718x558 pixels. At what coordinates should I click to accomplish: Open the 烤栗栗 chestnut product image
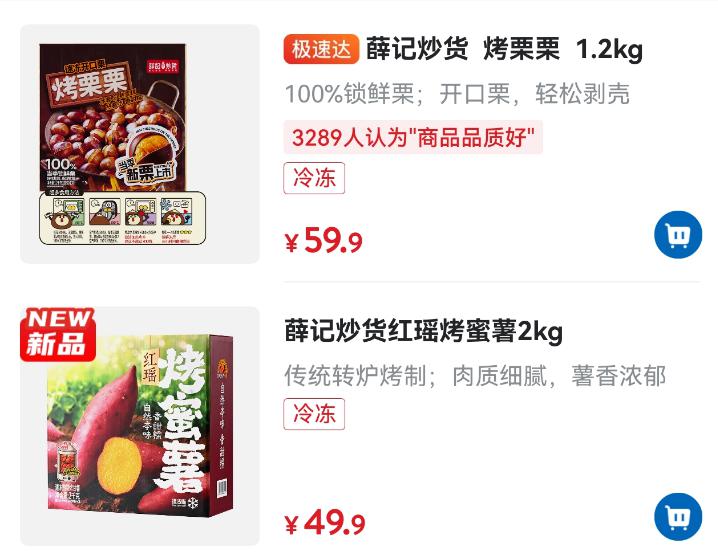[x=140, y=144]
